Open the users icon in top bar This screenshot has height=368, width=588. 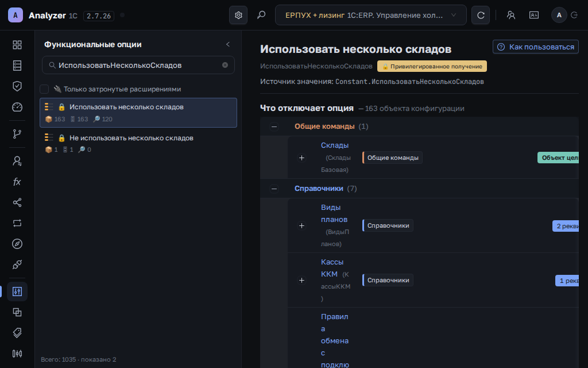pos(510,15)
